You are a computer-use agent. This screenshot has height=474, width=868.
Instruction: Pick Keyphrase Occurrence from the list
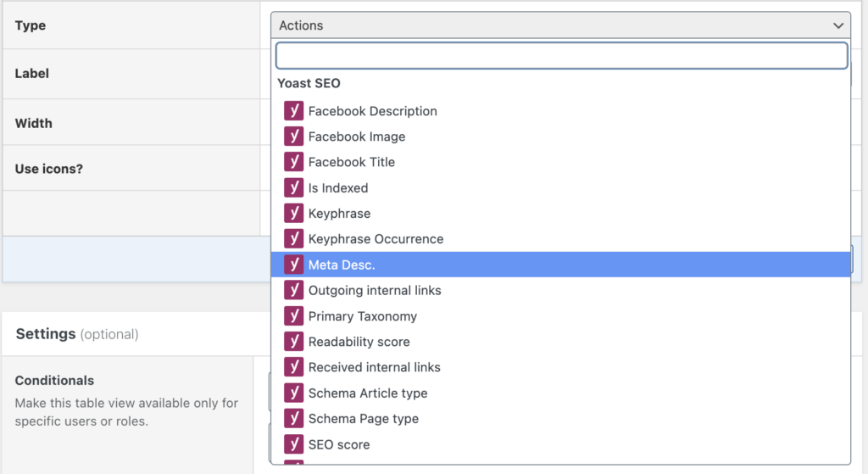[x=560, y=238]
